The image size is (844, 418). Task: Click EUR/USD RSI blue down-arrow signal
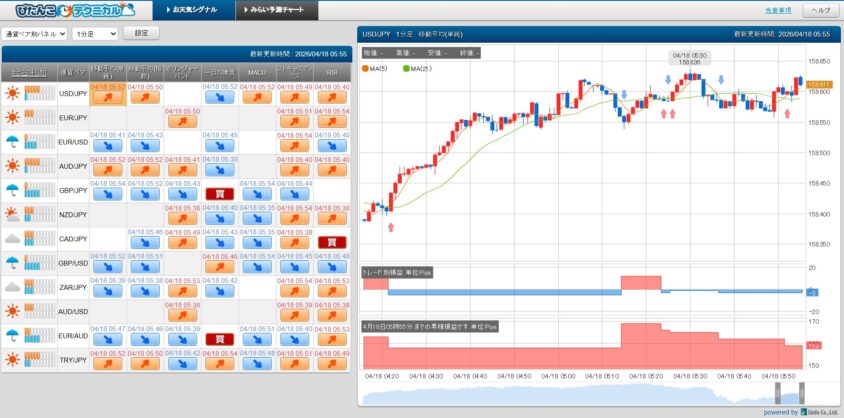[332, 145]
